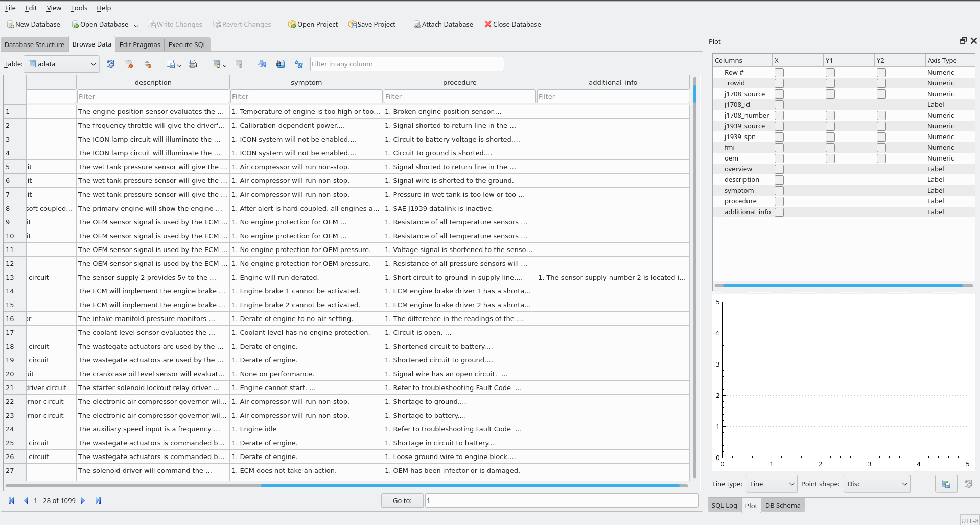Screen dimensions: 980x525
Task: Click the table's horizontal scrollbar
Action: click(346, 485)
